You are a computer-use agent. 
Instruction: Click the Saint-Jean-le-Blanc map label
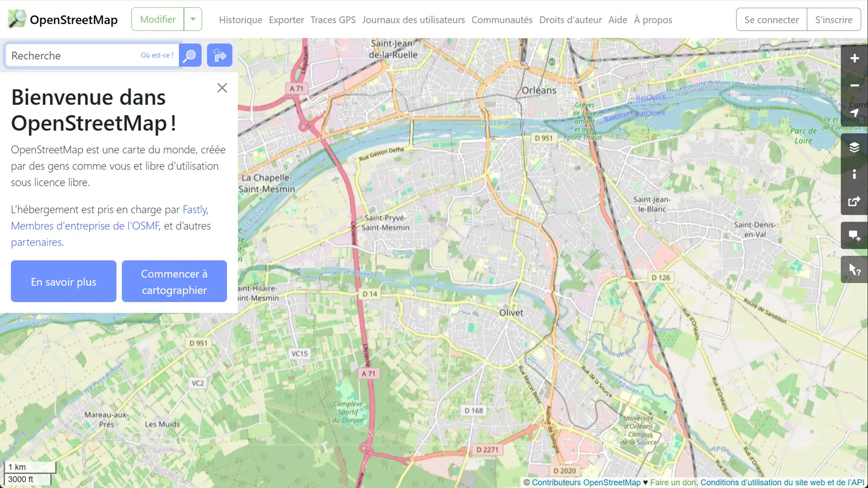[x=651, y=204]
